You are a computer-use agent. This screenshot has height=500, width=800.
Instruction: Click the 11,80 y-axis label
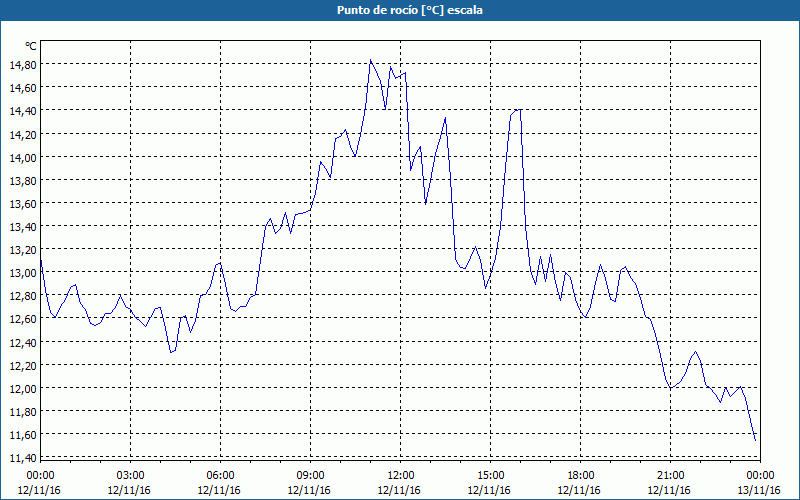(x=22, y=411)
